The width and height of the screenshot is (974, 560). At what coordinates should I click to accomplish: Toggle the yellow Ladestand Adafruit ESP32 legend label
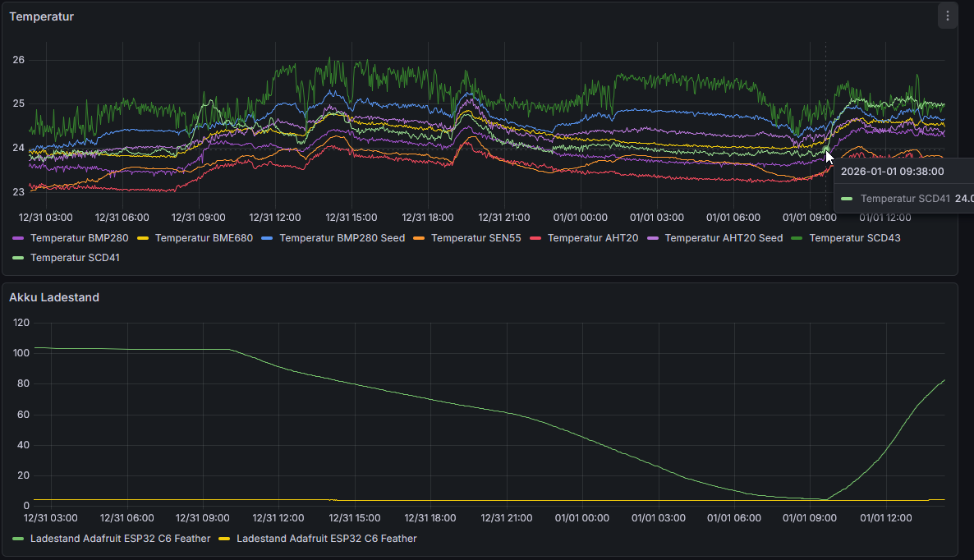coord(326,539)
